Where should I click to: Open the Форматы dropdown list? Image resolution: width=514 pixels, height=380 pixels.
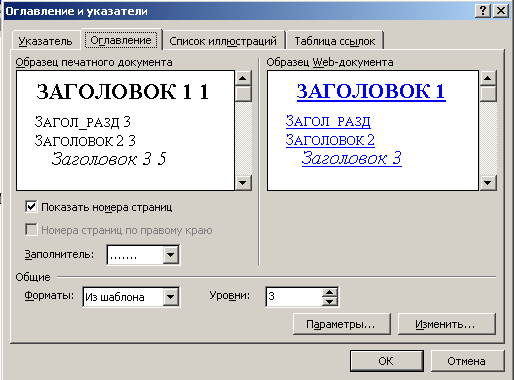170,296
